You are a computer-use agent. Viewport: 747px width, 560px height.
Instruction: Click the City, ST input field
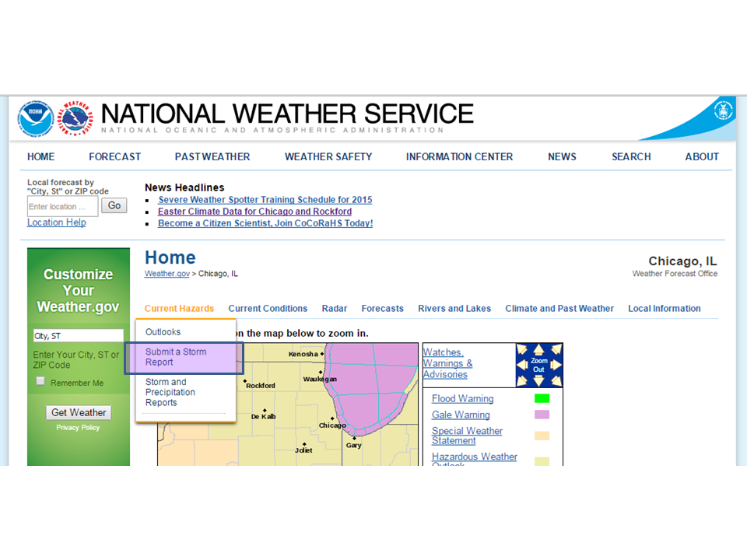click(78, 336)
